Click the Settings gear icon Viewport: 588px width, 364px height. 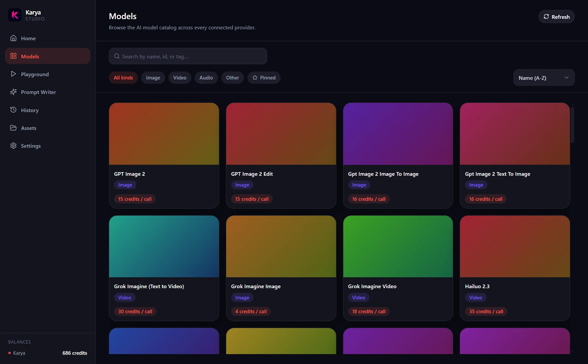[x=13, y=146]
